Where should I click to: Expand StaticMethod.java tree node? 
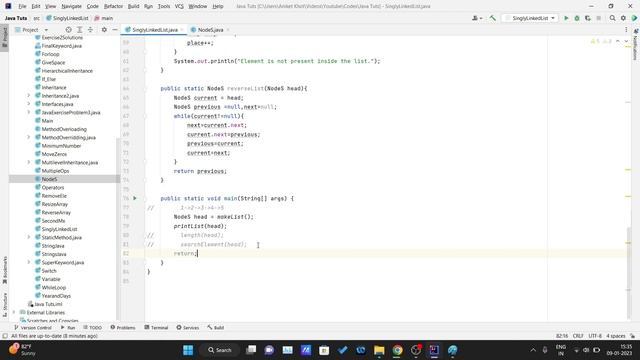point(29,237)
